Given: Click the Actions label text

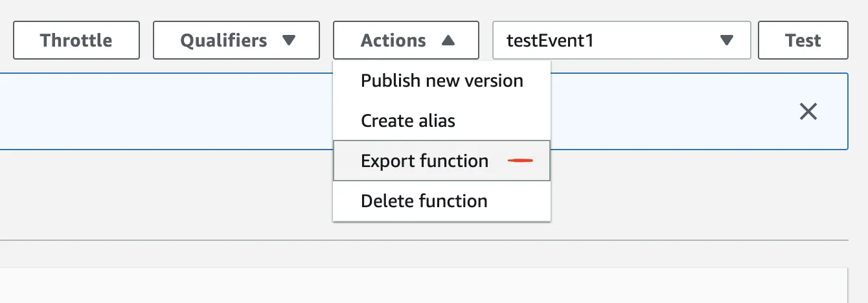Looking at the screenshot, I should [x=393, y=40].
